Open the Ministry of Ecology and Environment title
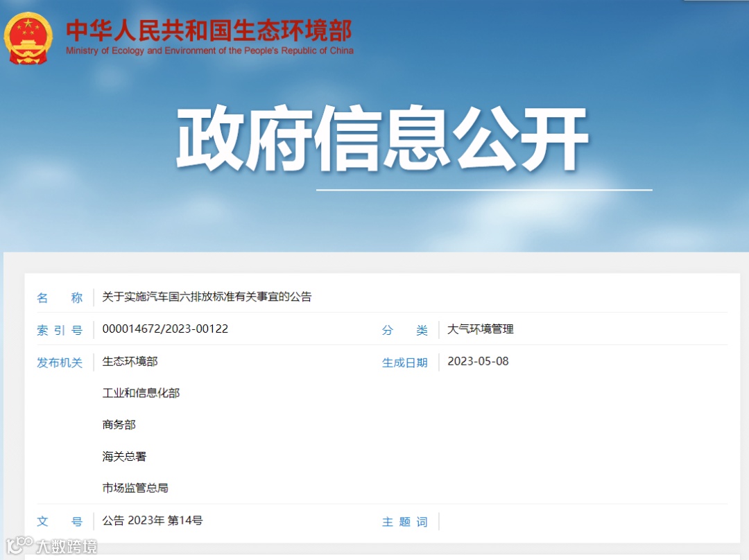 point(209,30)
